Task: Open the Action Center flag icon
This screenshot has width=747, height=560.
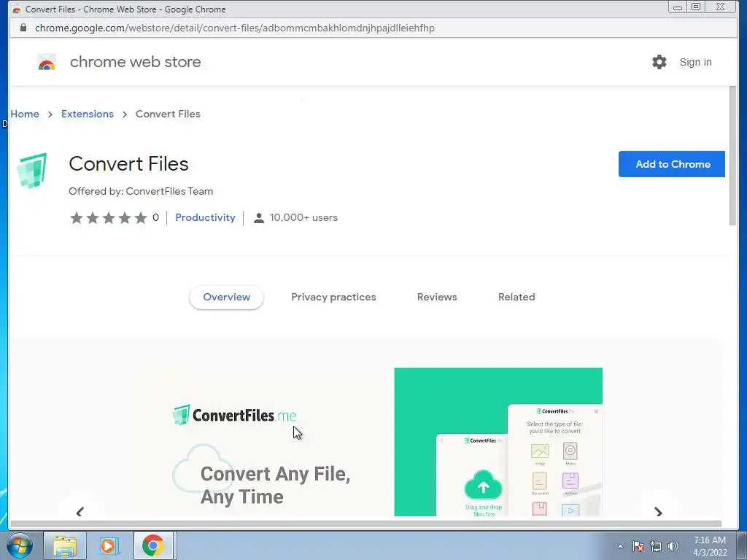Action: [638, 546]
